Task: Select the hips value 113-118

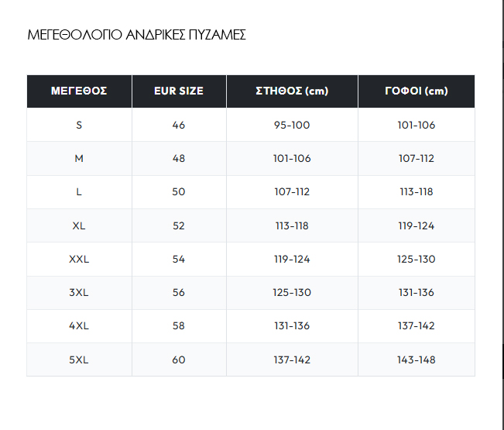Action: [x=416, y=192]
